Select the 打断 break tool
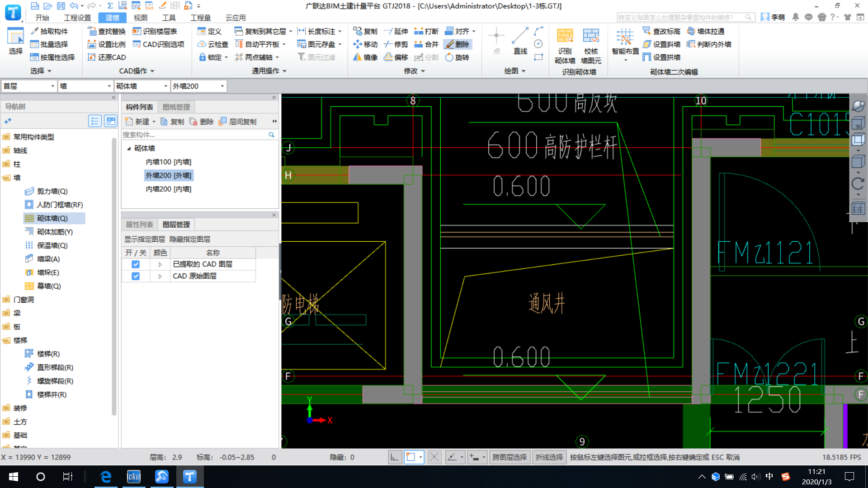Image resolution: width=868 pixels, height=488 pixels. pyautogui.click(x=426, y=31)
